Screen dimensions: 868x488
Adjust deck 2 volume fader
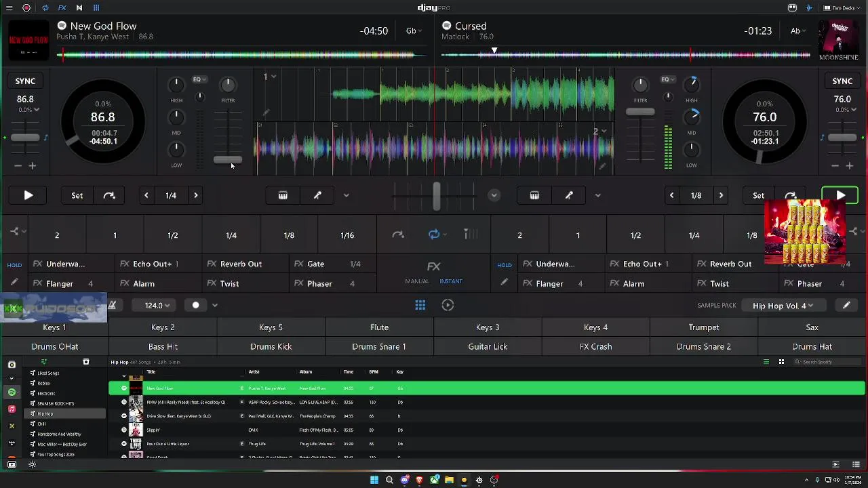[640, 113]
